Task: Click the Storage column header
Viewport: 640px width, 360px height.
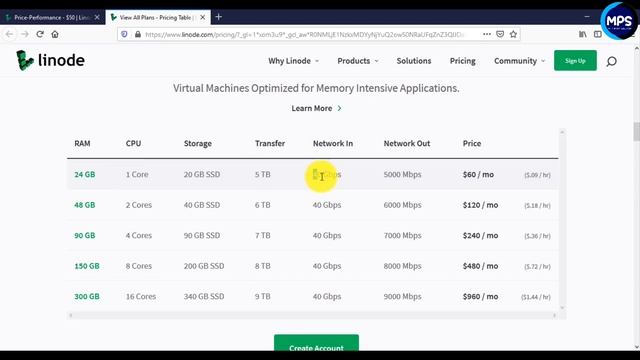Action: click(198, 144)
